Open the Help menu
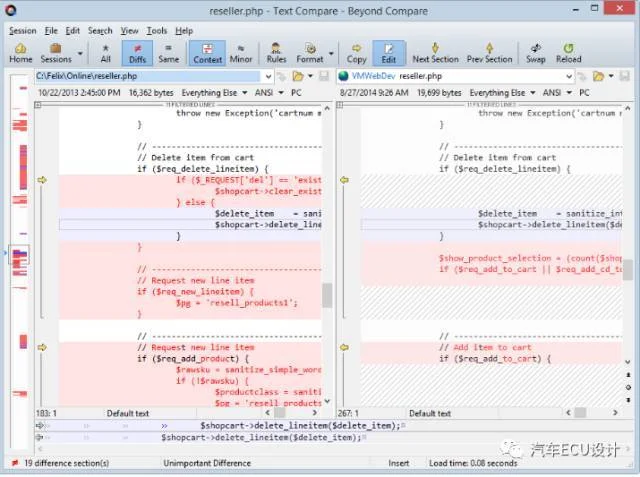640x477 pixels. click(184, 31)
